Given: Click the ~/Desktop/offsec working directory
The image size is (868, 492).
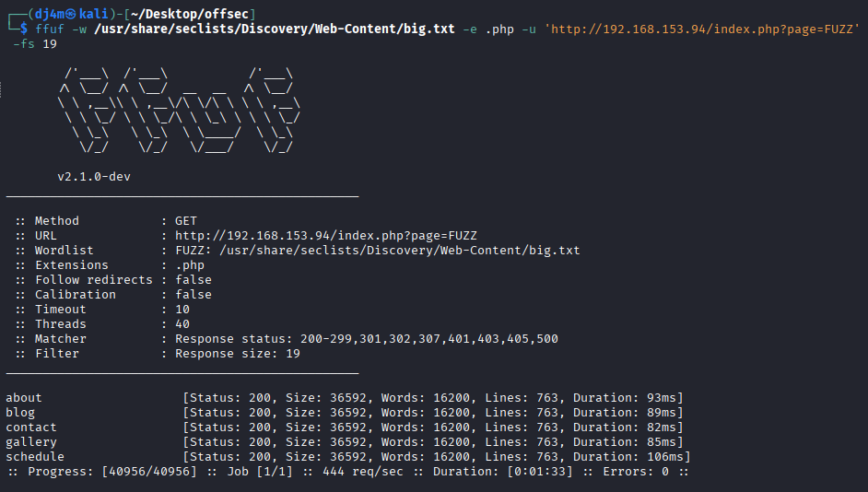Looking at the screenshot, I should [190, 15].
